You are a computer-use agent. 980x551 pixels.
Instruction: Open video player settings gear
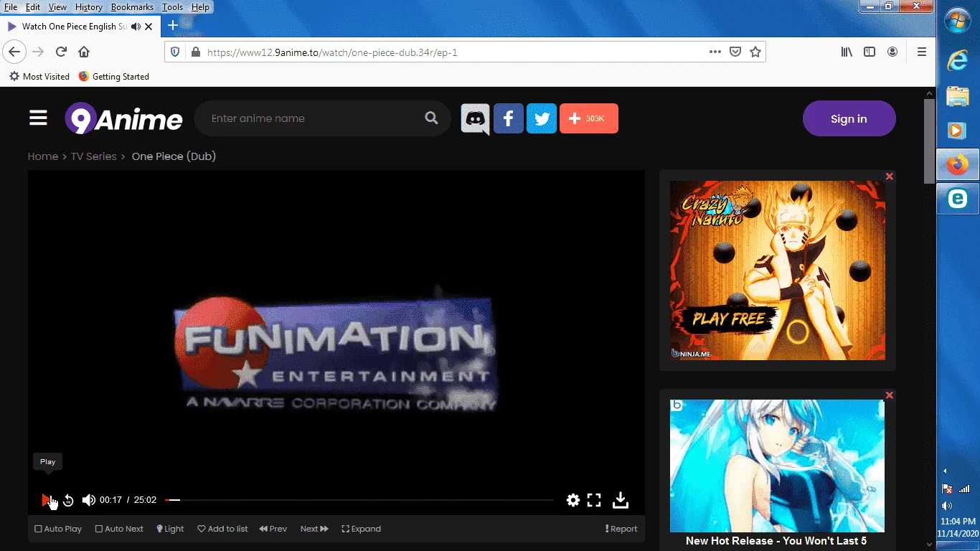click(x=573, y=500)
